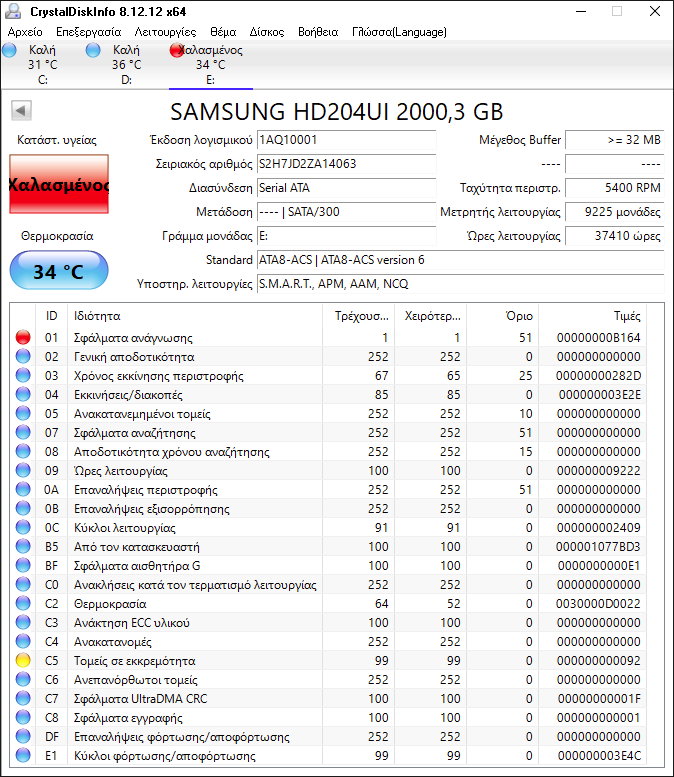The width and height of the screenshot is (674, 777).
Task: Click the Όριο column header
Action: point(503,316)
